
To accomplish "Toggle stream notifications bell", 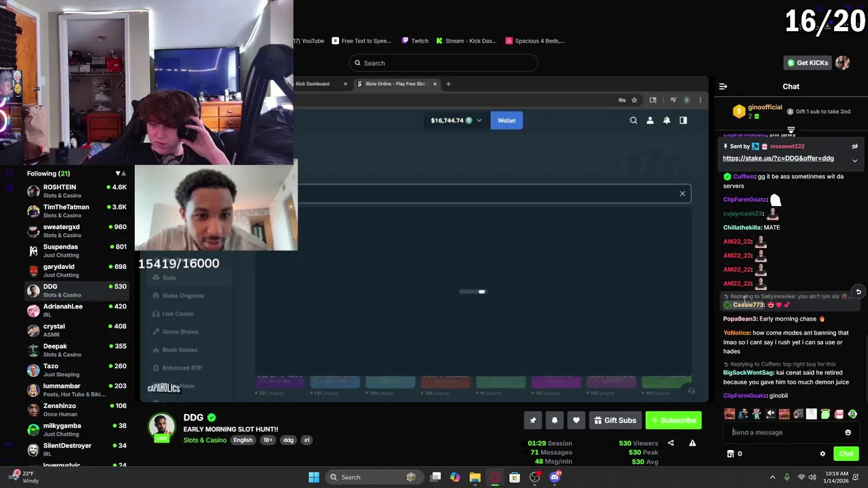I will [555, 421].
